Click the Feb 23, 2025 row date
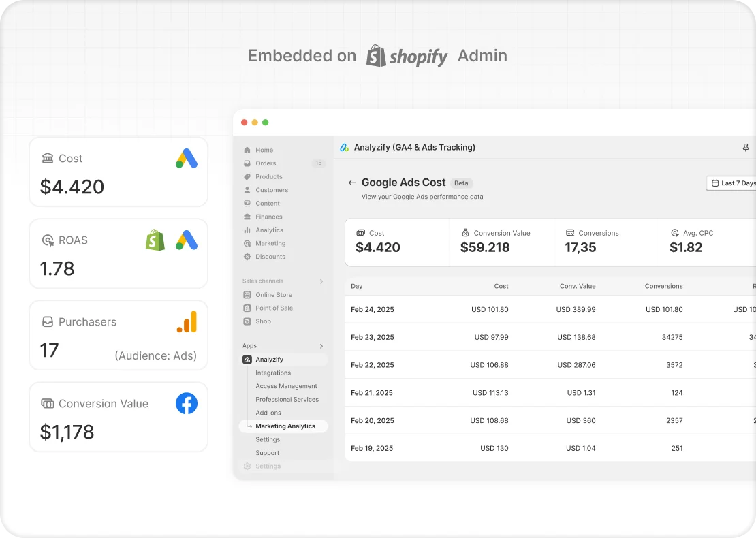This screenshot has height=538, width=756. point(373,338)
